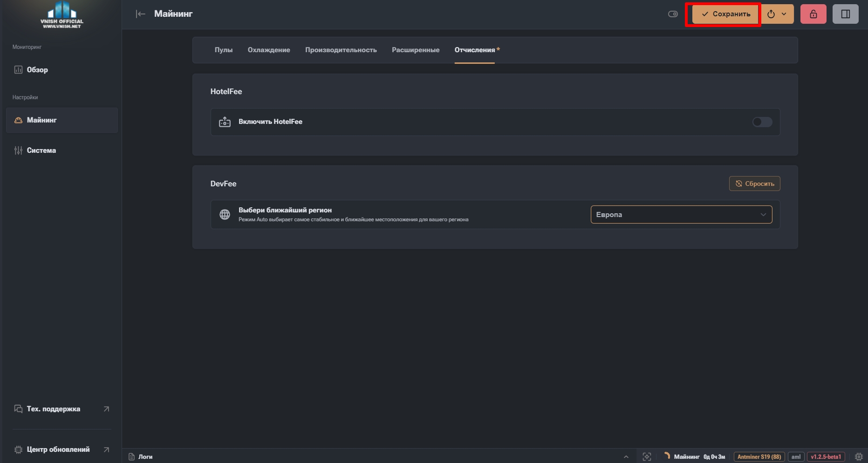Click the toggle icon left of Сохранить

(673, 14)
